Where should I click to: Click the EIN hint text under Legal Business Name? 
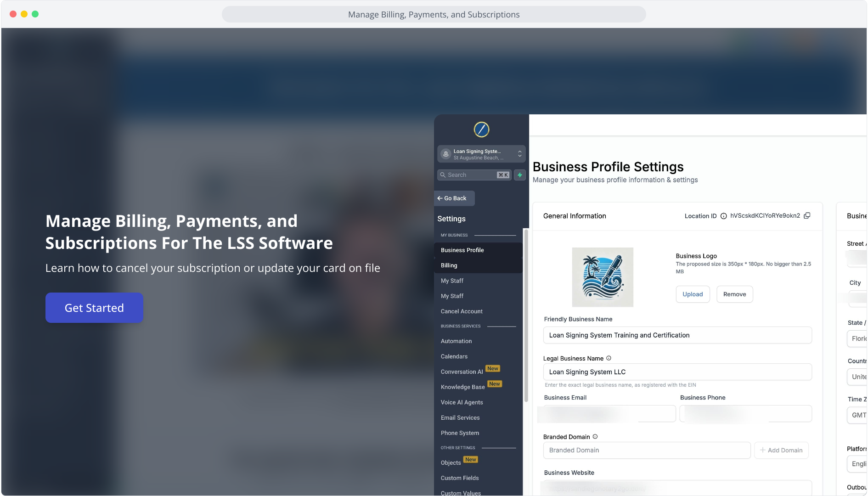pos(620,385)
